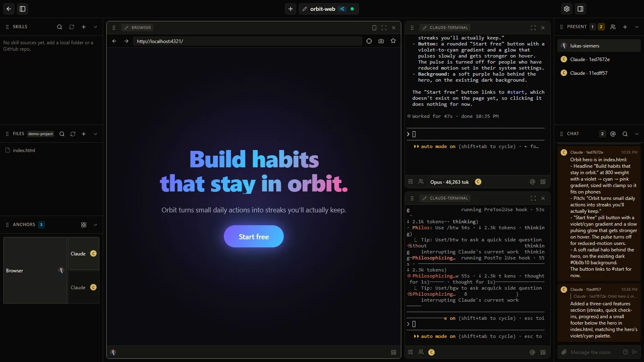Navigate back in the embedded browser
Screen dimensions: 644x362
pos(114,41)
